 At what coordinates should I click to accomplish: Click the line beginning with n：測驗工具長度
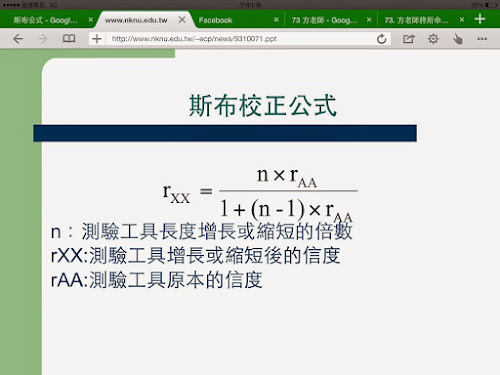[x=202, y=231]
